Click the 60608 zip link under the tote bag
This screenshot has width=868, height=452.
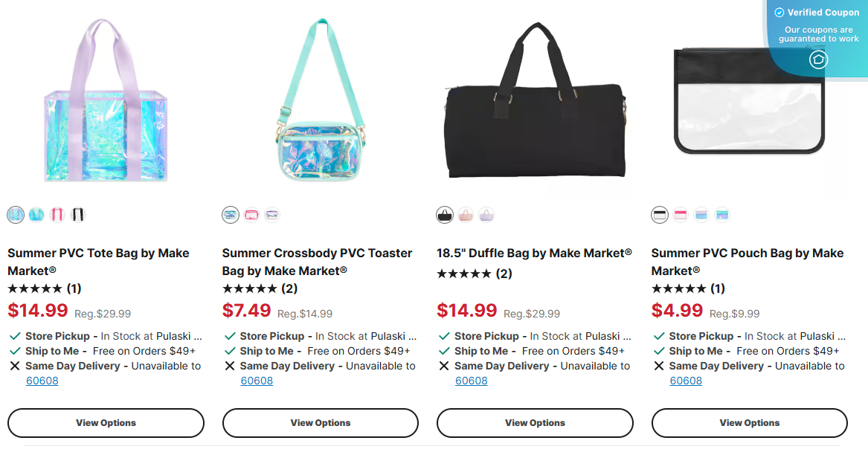click(x=42, y=381)
